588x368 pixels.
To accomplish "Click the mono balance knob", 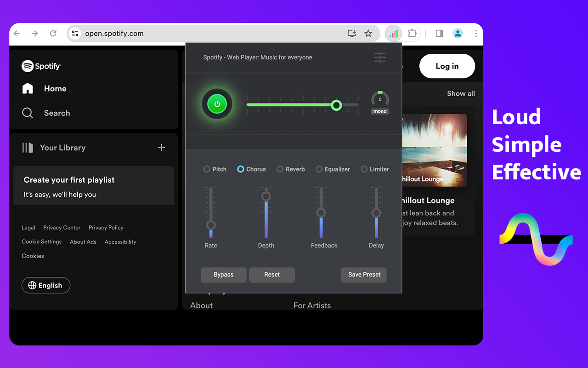I will point(380,99).
